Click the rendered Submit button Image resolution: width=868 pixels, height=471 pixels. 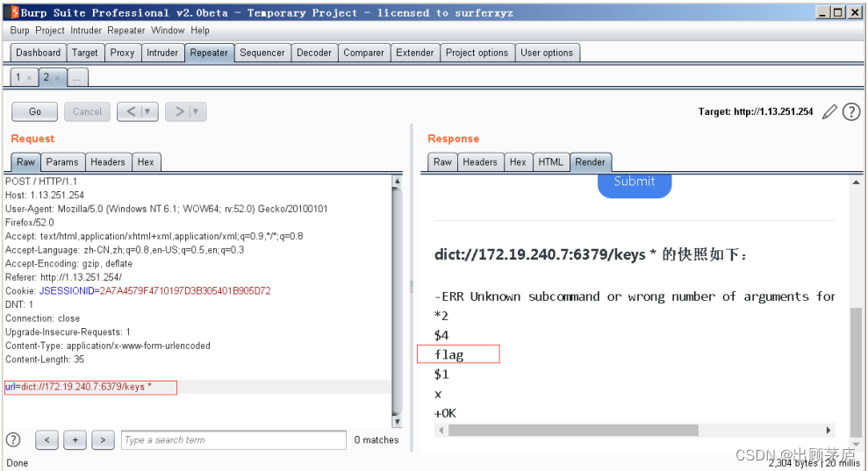(635, 185)
